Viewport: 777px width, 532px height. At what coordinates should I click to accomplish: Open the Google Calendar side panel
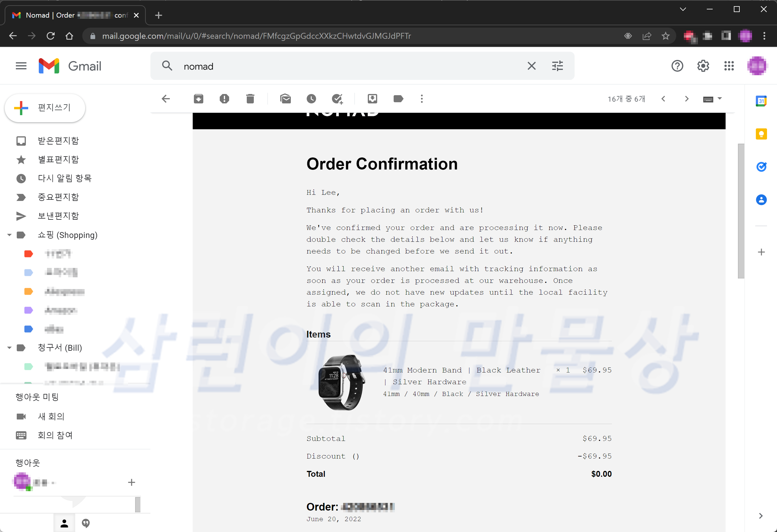[761, 101]
